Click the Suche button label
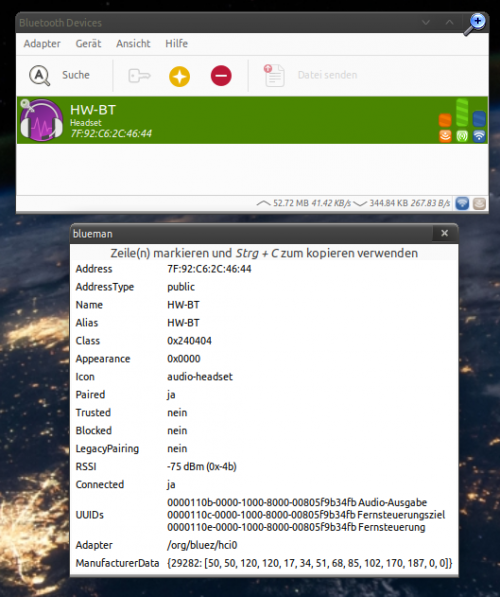Screen dimensions: 500x597 coord(76,75)
